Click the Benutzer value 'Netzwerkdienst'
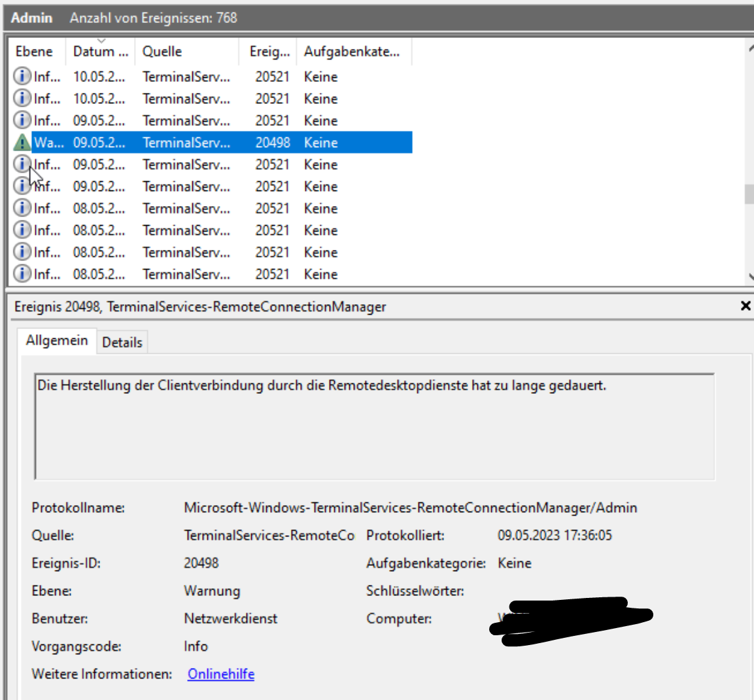Image resolution: width=754 pixels, height=700 pixels. tap(230, 619)
